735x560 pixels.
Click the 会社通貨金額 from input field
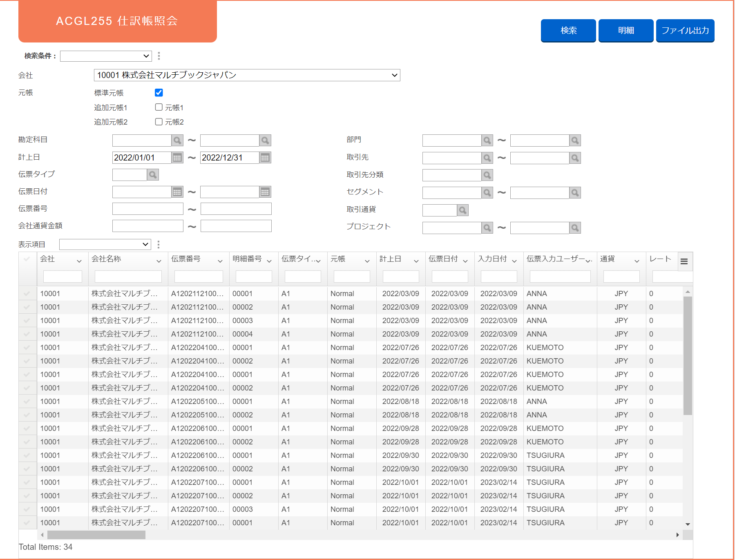point(148,226)
